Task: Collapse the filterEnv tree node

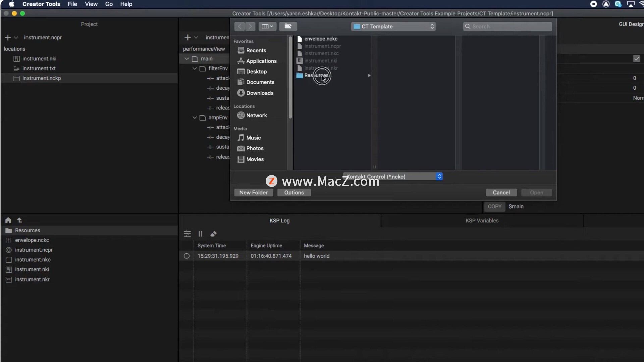Action: click(x=195, y=68)
